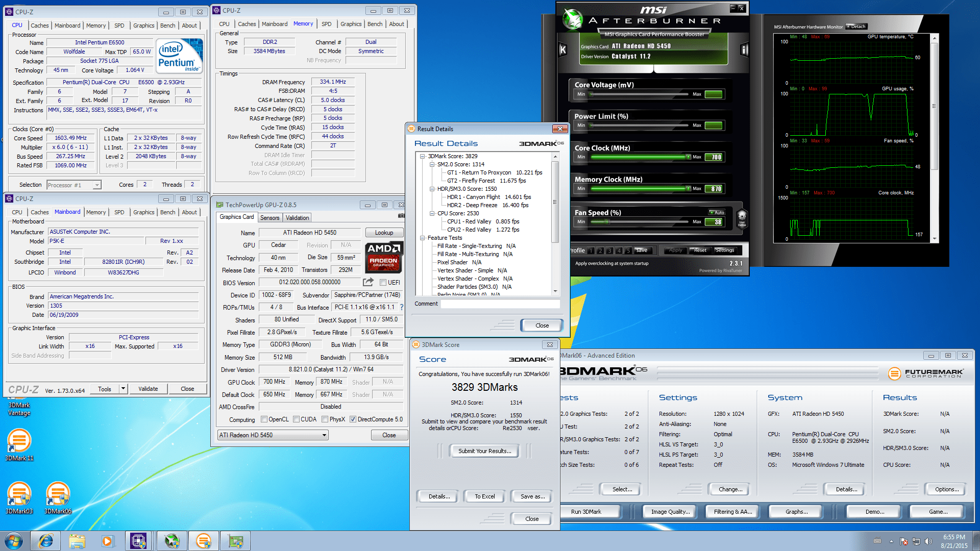
Task: Open the 3DMark03 desktop shortcut
Action: (19, 497)
